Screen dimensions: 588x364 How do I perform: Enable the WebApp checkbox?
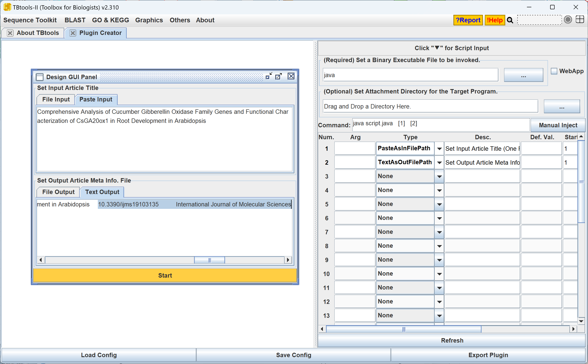[x=554, y=71]
